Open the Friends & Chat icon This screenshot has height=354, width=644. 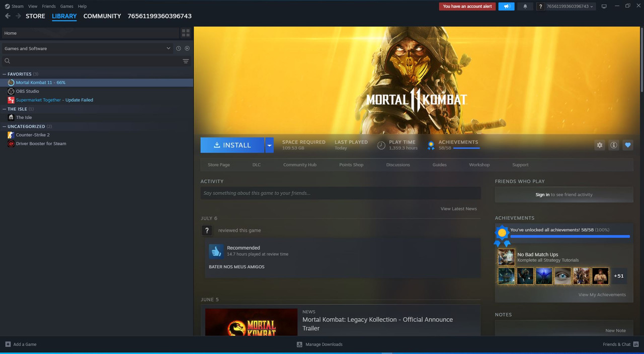636,344
